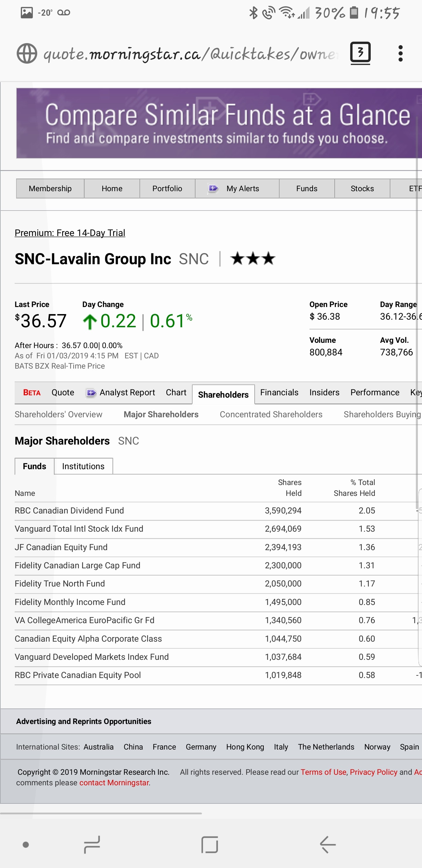Open the Analyst Report tab
Viewport: 422px width, 868px height.
[127, 393]
